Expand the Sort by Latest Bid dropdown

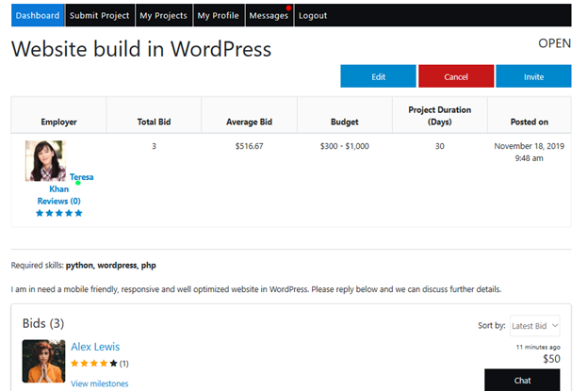(x=534, y=326)
